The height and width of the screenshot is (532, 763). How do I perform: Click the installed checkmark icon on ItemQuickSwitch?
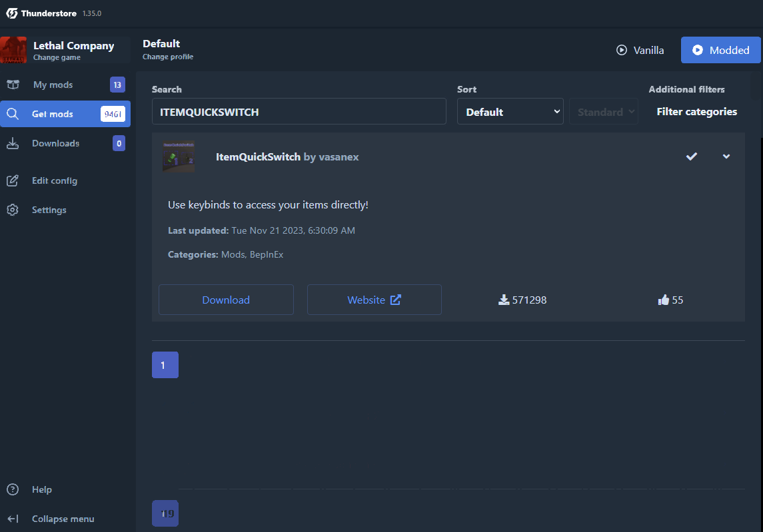(x=692, y=156)
